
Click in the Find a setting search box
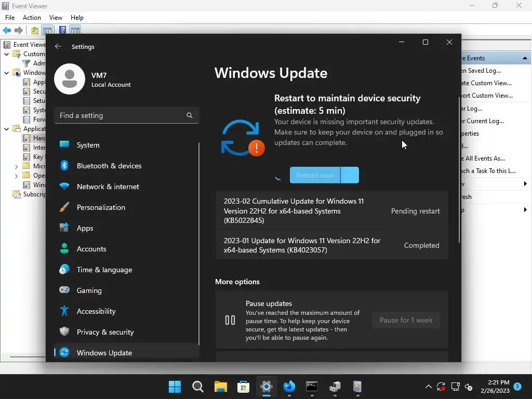[126, 115]
